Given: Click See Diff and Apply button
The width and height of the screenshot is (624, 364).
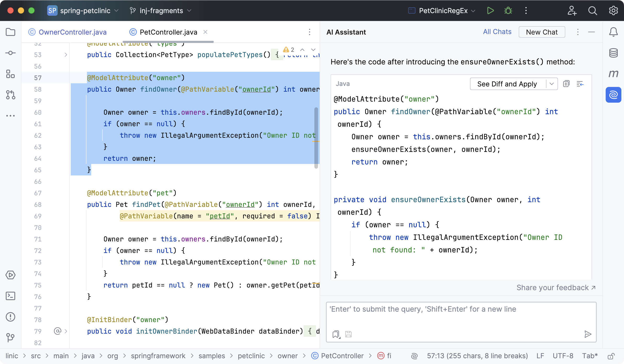Looking at the screenshot, I should click(507, 84).
